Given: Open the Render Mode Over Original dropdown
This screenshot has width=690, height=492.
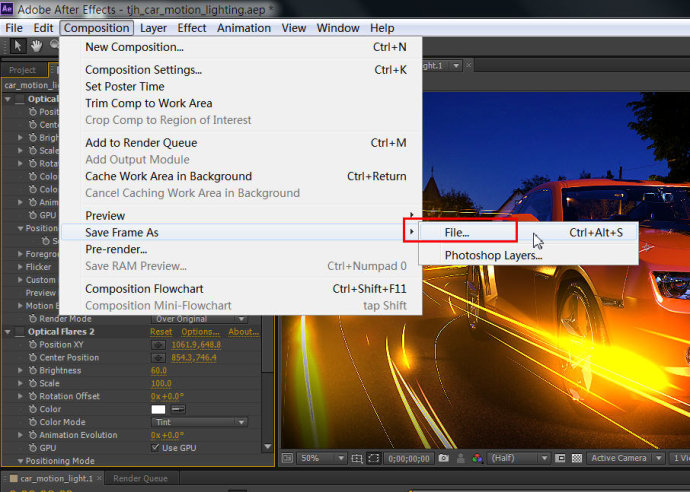Looking at the screenshot, I should tap(199, 319).
